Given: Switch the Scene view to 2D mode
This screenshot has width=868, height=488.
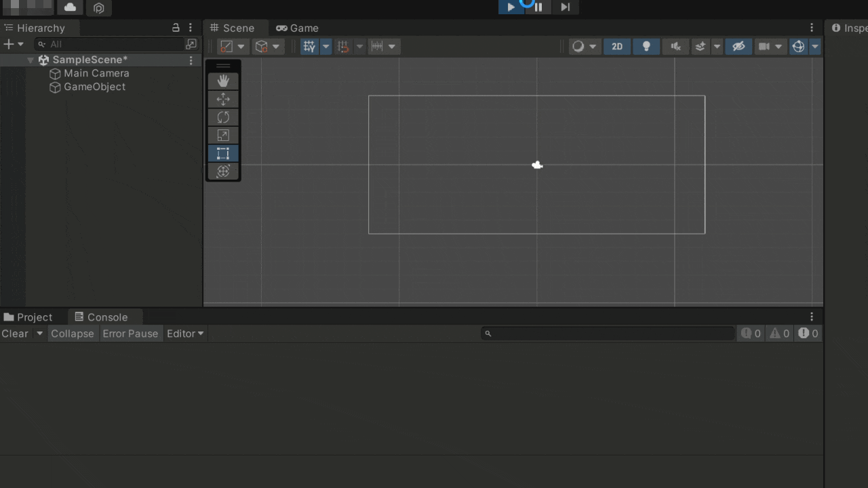Looking at the screenshot, I should pyautogui.click(x=616, y=46).
